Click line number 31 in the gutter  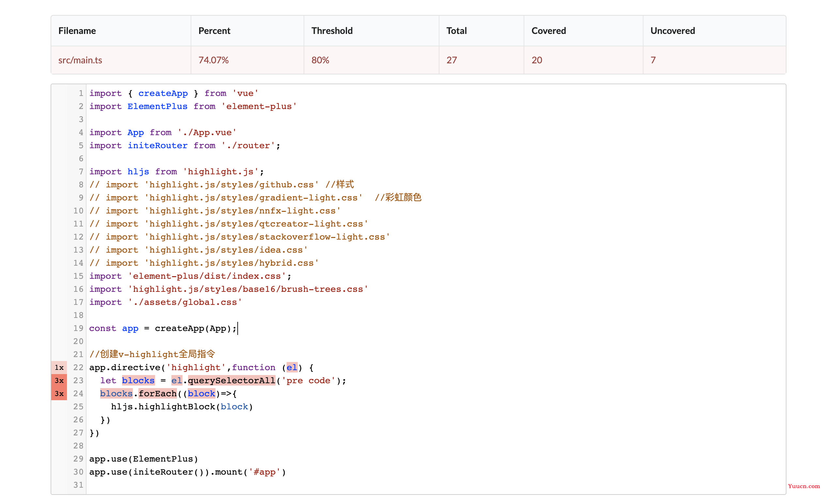click(x=78, y=485)
